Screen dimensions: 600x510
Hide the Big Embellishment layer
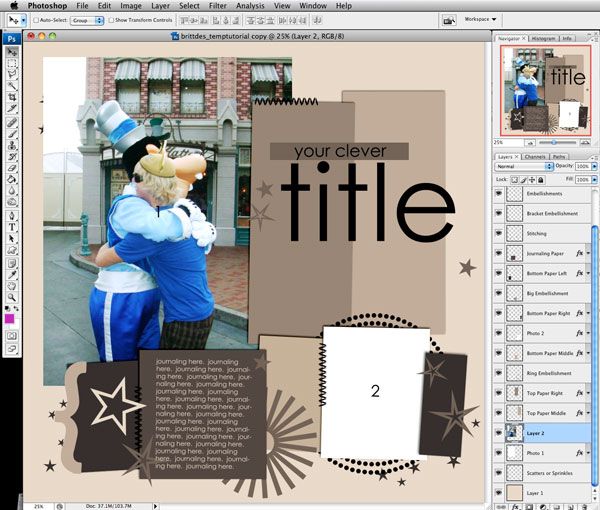click(x=499, y=293)
